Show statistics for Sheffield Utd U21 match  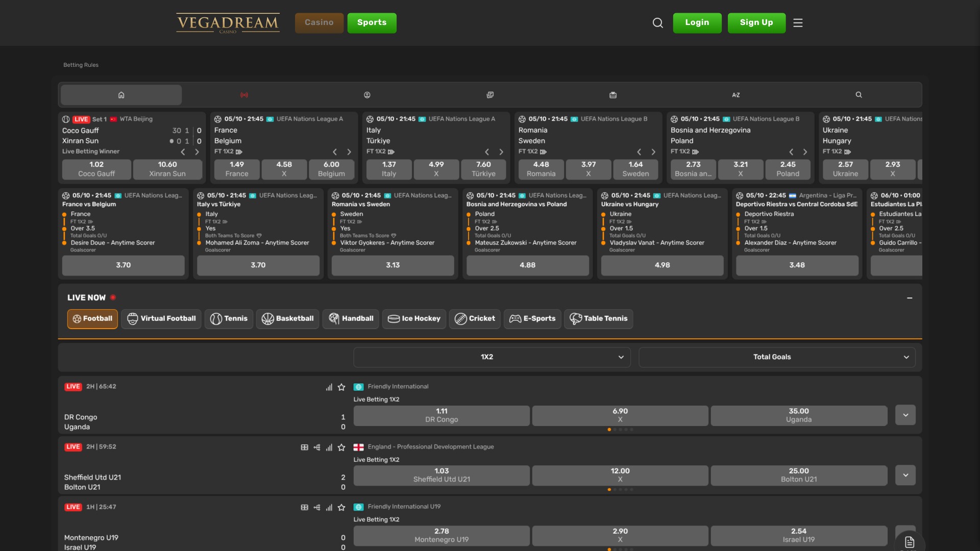tap(329, 447)
